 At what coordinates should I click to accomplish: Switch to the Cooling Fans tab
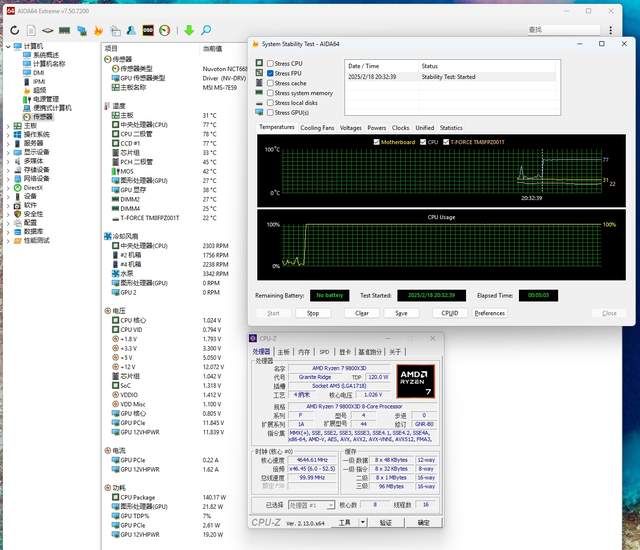[317, 128]
